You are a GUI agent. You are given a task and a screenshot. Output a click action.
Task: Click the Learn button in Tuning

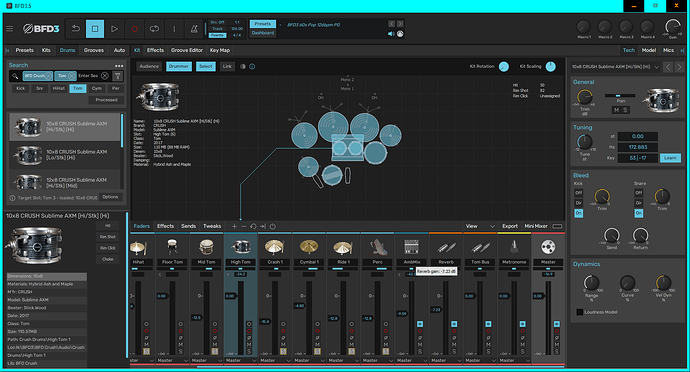(670, 158)
